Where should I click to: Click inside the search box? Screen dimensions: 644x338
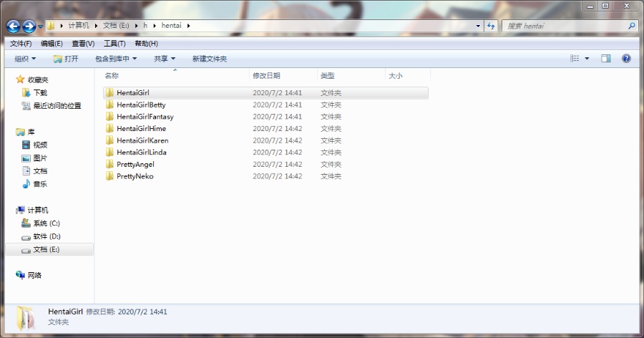pos(565,26)
